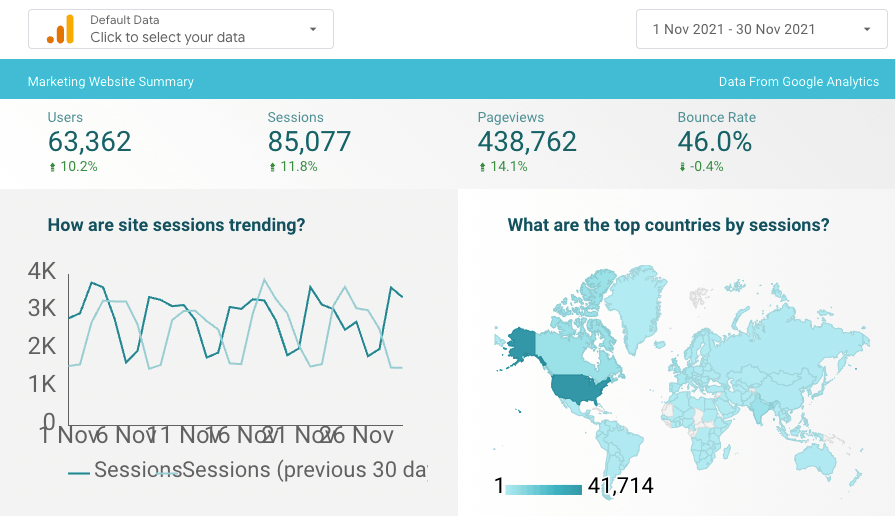Click the date range dropdown arrow

(867, 29)
